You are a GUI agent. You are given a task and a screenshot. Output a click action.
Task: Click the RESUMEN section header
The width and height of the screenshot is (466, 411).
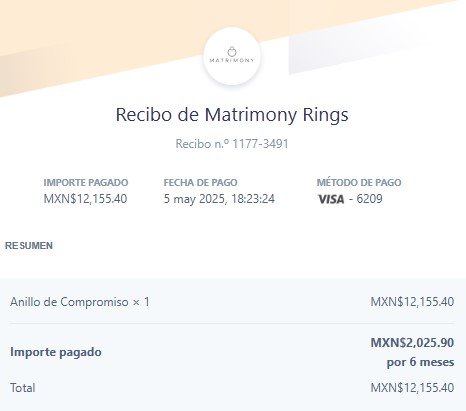pyautogui.click(x=29, y=246)
